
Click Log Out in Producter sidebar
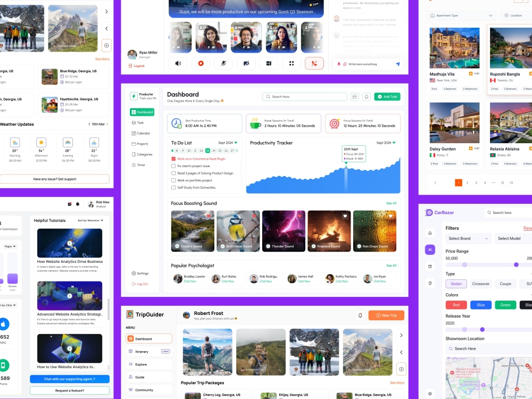coord(140,284)
